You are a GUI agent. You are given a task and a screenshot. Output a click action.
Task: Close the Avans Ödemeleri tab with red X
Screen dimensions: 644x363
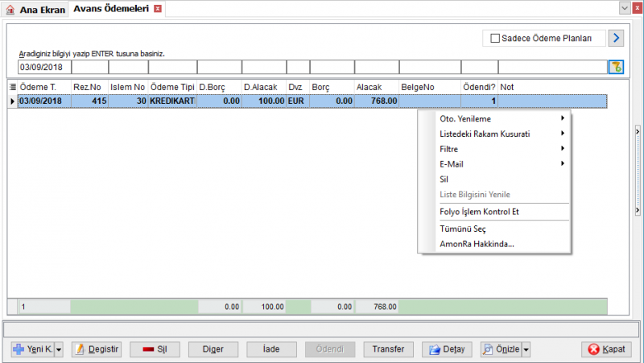click(x=158, y=9)
